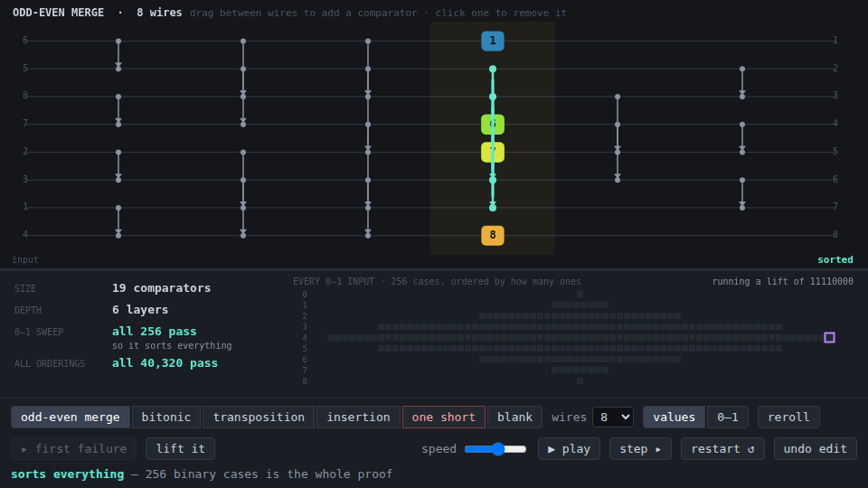Select the purple highlighted case square
Viewport: 868px width, 488px height.
(829, 337)
